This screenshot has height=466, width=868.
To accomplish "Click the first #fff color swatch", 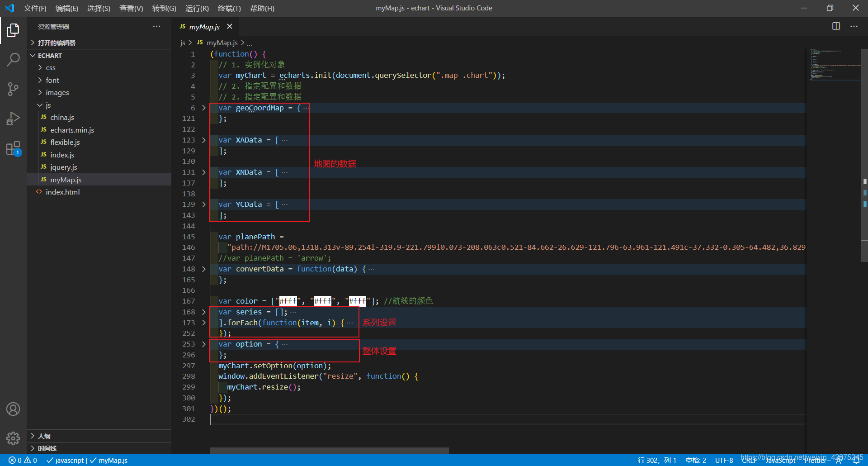I will point(288,301).
